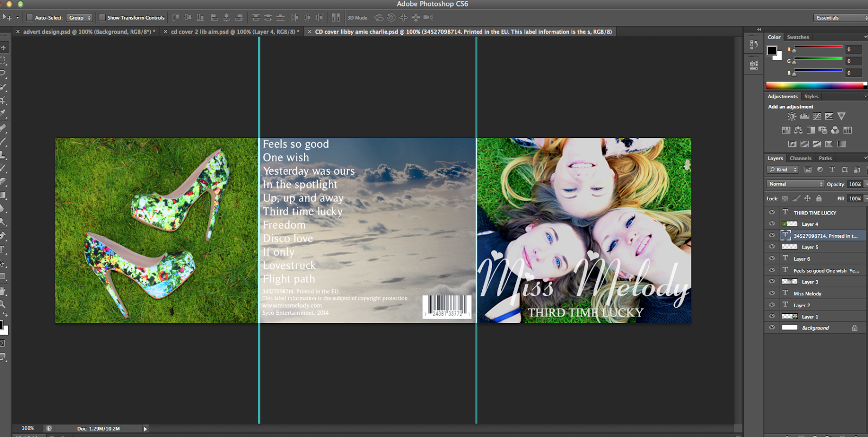This screenshot has height=437, width=868.
Task: Open the Normal blending mode dropdown
Action: [796, 184]
